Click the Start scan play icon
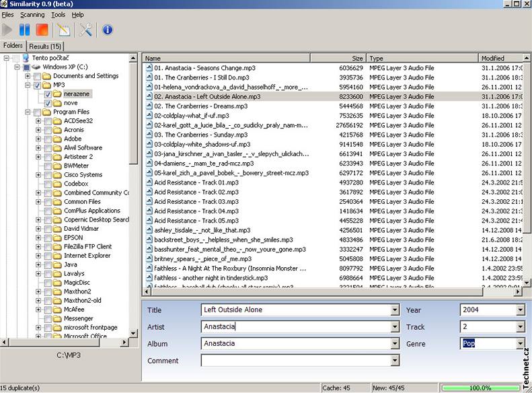532x393 pixels. (7, 30)
